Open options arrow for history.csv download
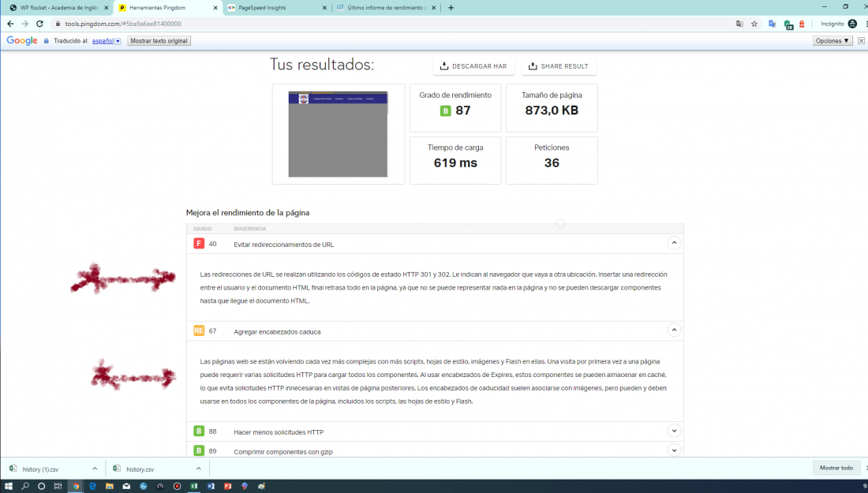The width and height of the screenshot is (868, 493). coord(198,469)
